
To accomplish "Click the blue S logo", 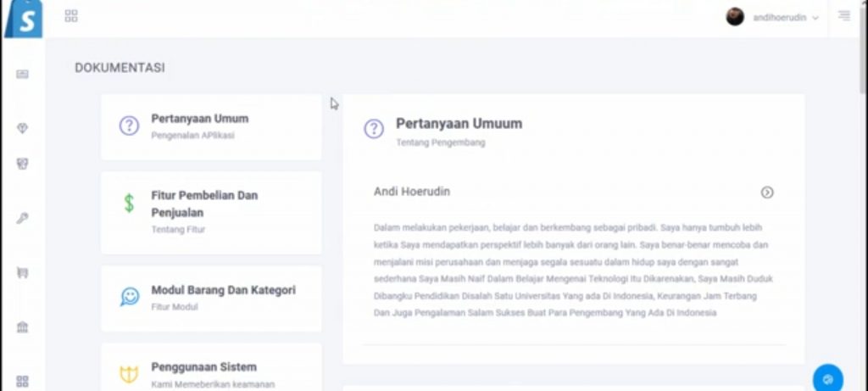I will (x=23, y=19).
